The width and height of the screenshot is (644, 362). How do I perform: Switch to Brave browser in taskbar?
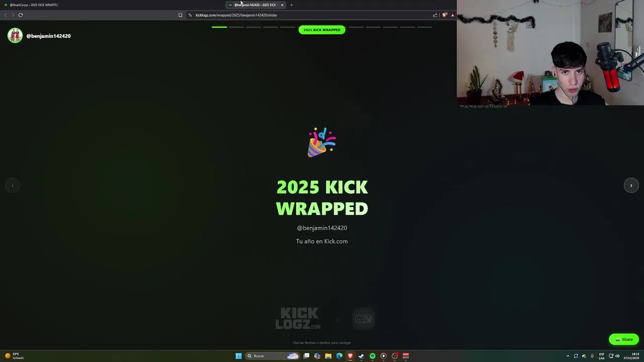(350, 356)
